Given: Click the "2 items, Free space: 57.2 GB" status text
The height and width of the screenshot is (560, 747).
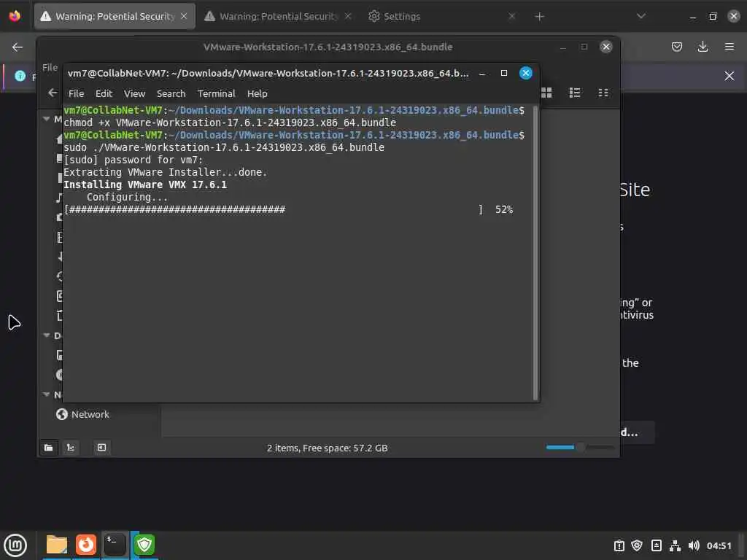Looking at the screenshot, I should click(328, 448).
